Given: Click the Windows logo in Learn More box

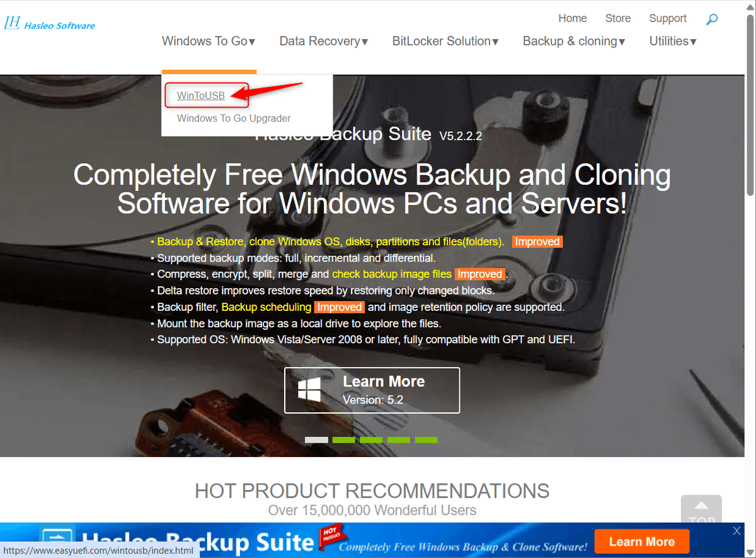Looking at the screenshot, I should point(309,390).
